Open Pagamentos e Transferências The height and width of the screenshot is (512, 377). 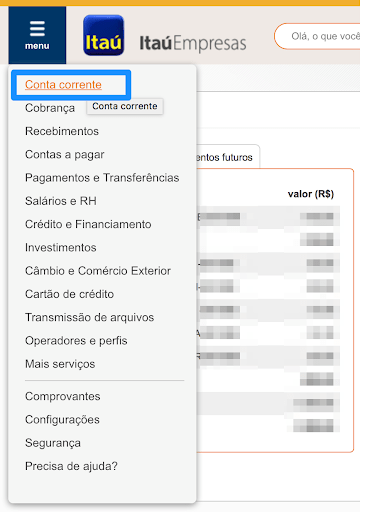coord(102,178)
